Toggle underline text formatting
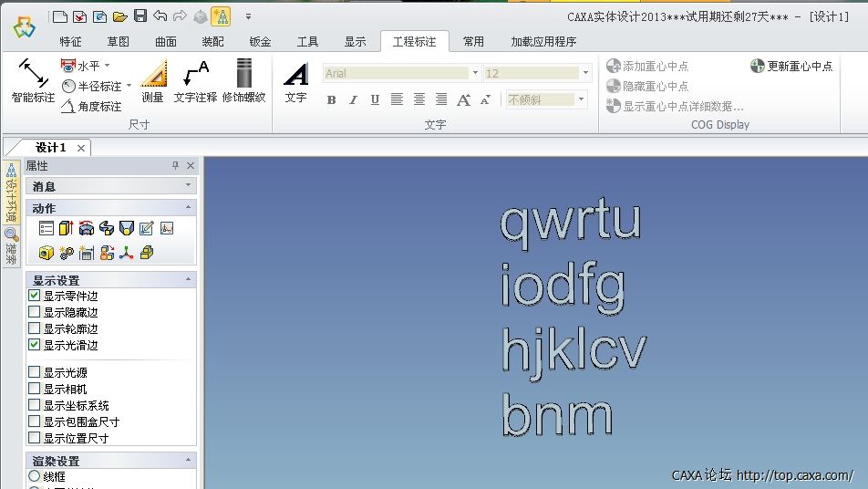 tap(375, 99)
